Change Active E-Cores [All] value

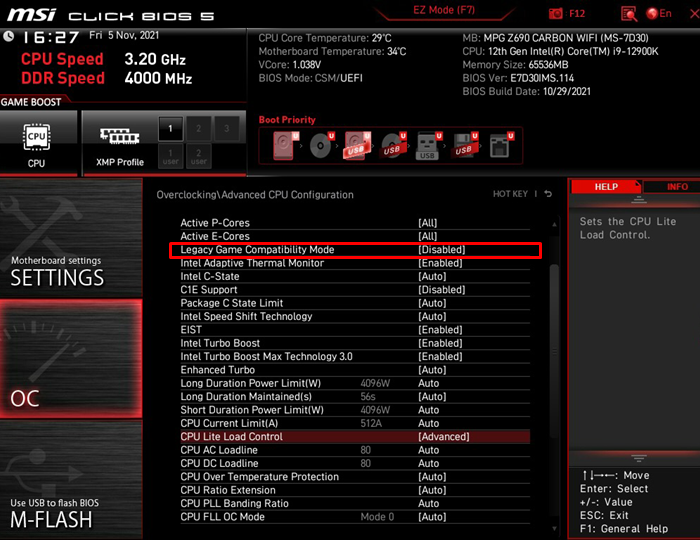(427, 237)
